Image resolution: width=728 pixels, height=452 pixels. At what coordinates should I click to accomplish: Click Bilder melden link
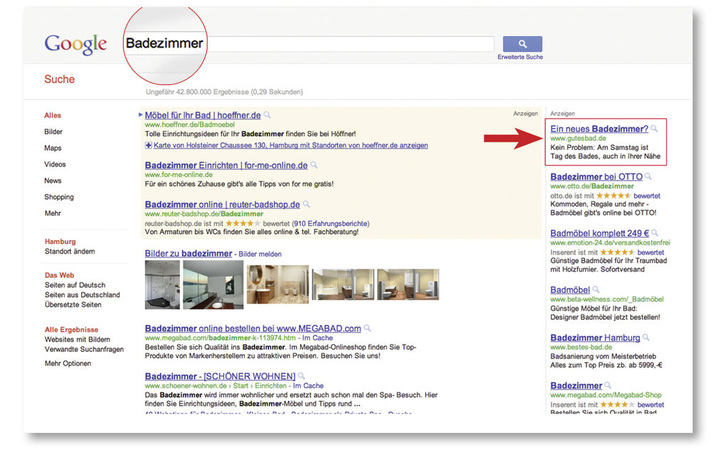pyautogui.click(x=260, y=254)
